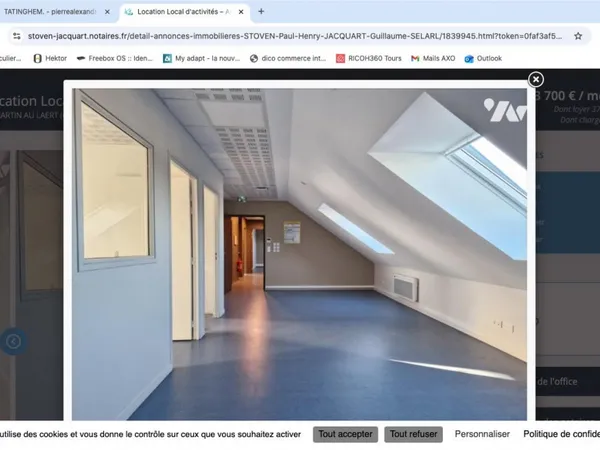Open a new browser tab
The image size is (600, 450).
click(x=261, y=11)
